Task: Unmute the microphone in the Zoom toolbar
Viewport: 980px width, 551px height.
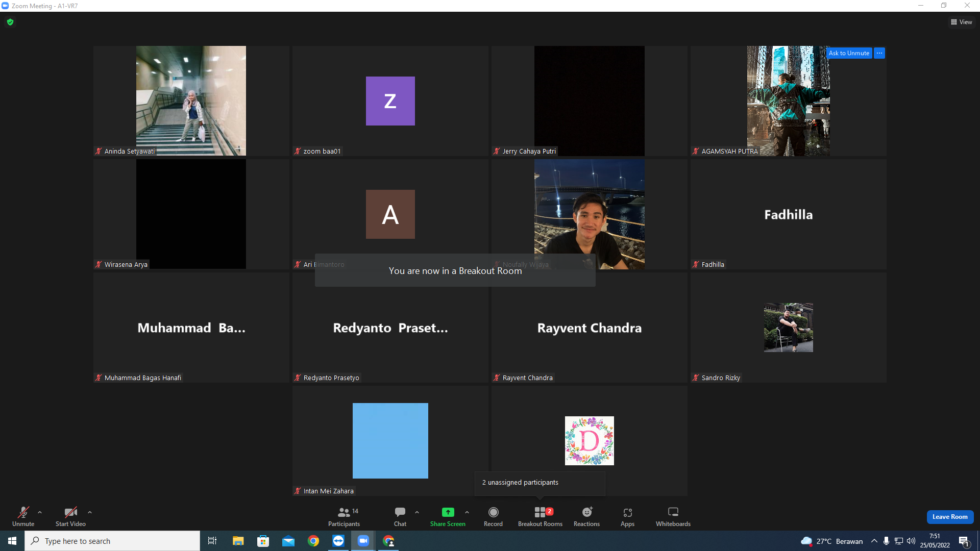Action: coord(23,516)
